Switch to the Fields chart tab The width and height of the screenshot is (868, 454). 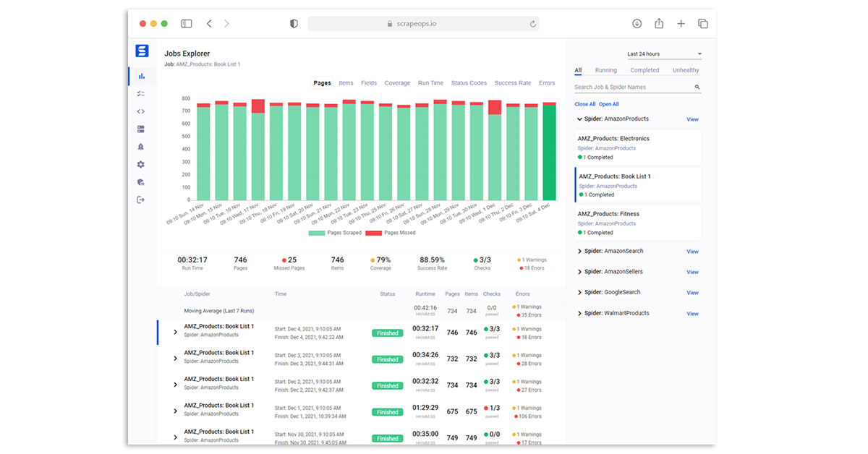click(369, 83)
